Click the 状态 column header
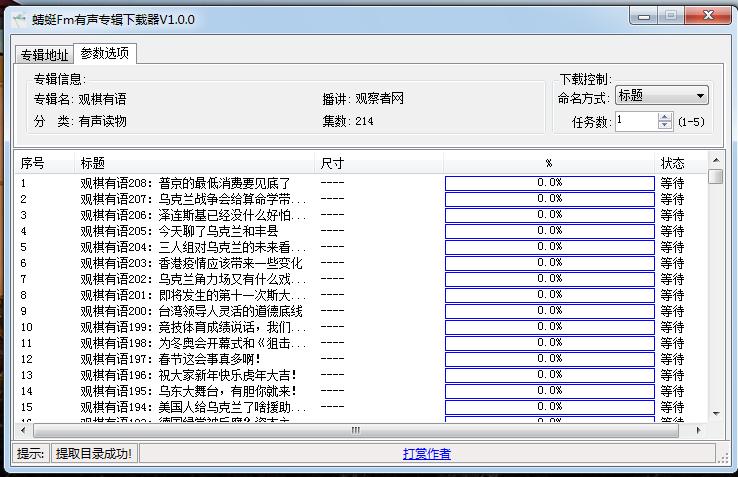The height and width of the screenshot is (477, 738). point(672,162)
